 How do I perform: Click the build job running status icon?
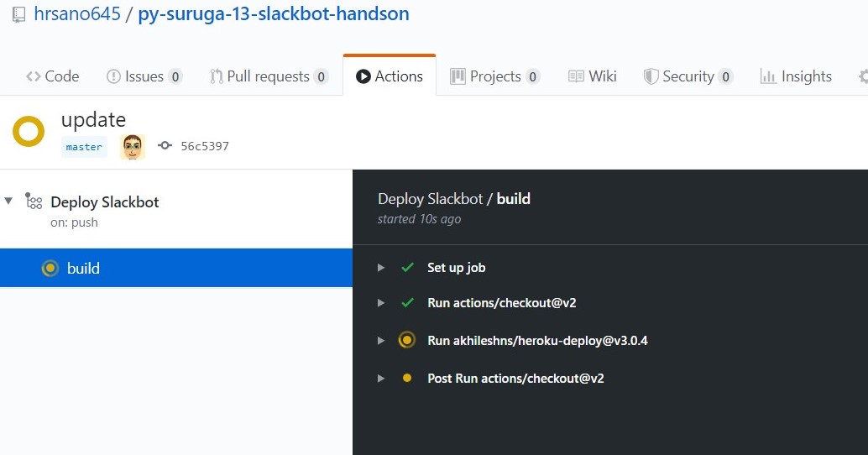click(50, 269)
